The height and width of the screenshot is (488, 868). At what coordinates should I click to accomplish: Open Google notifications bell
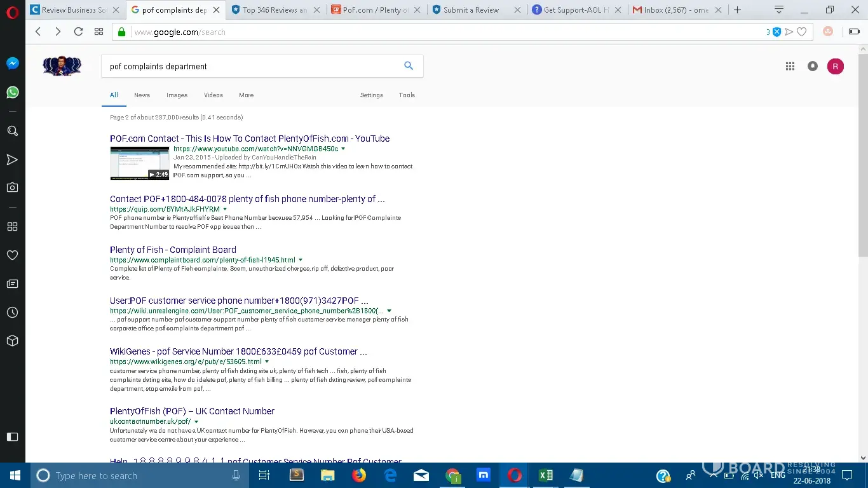[x=812, y=66]
